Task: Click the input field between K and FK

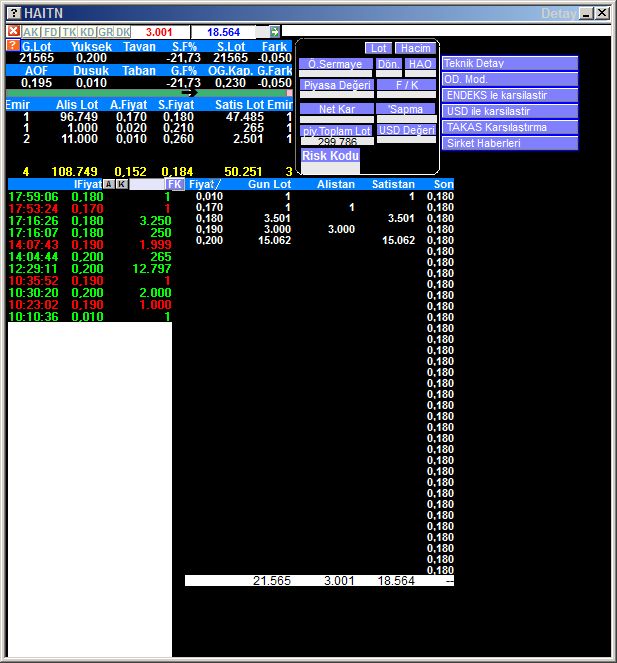Action: (x=147, y=184)
